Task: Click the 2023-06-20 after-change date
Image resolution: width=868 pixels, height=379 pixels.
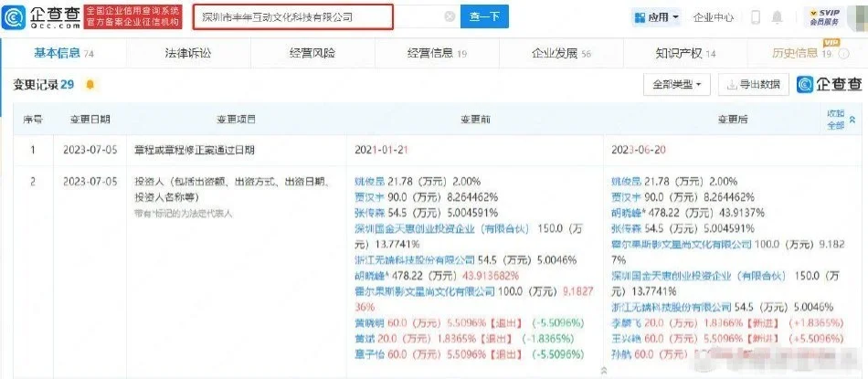Action: click(639, 150)
